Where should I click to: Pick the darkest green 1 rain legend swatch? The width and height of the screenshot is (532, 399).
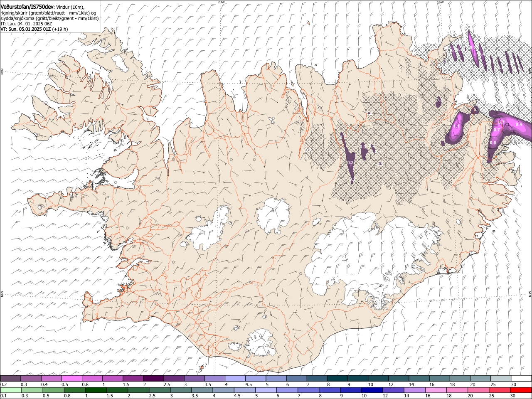coord(96,390)
